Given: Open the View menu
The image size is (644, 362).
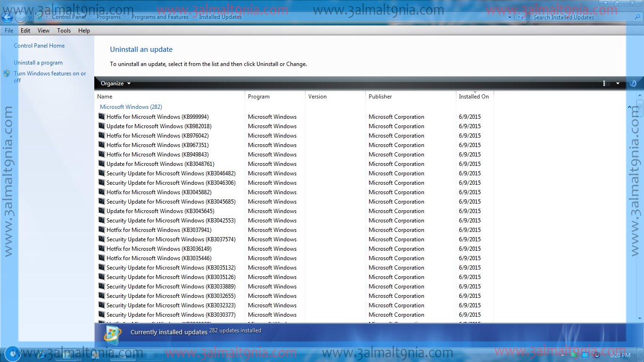Looking at the screenshot, I should 43,31.
